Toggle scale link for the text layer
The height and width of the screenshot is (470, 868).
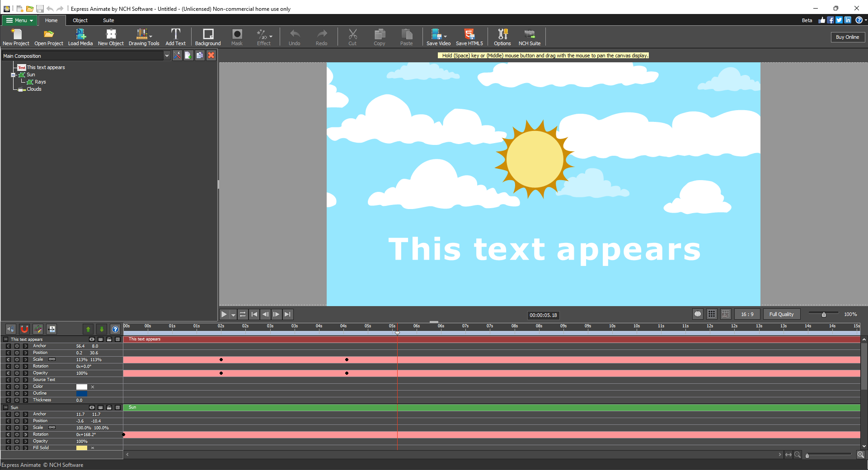tap(52, 359)
